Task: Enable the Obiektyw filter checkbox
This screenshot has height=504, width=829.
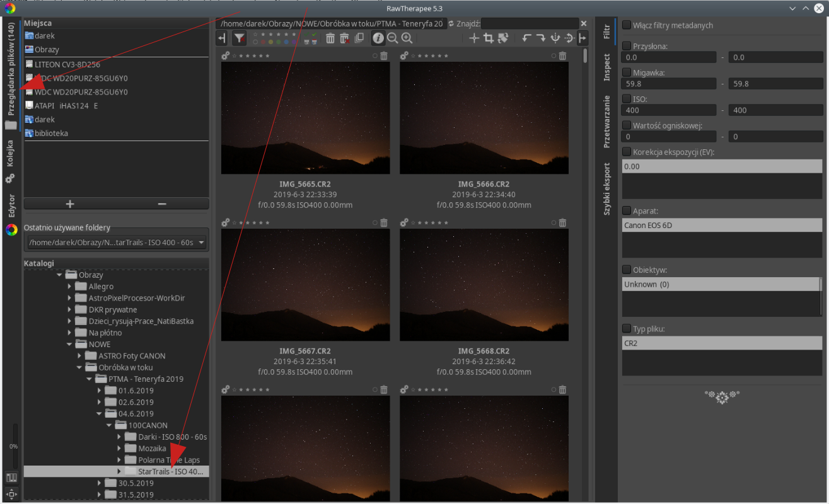Action: 627,270
